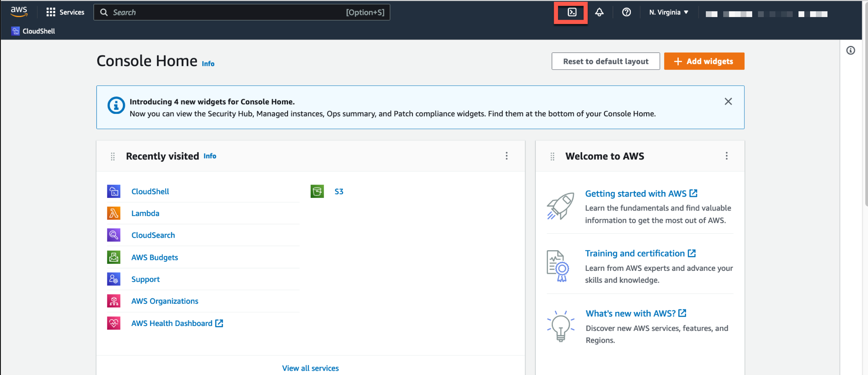This screenshot has height=375, width=868.
Task: Click the Lambda recently visited icon
Action: click(113, 213)
